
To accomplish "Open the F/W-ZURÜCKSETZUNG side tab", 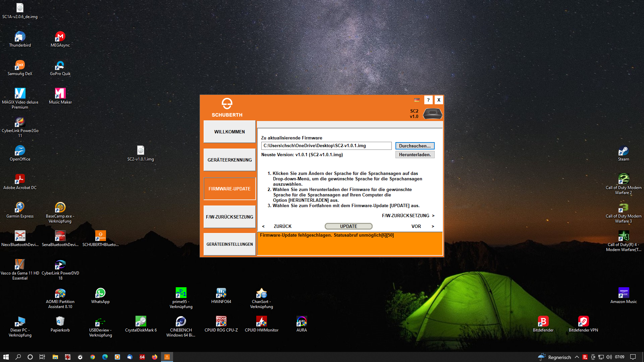I will point(229,217).
